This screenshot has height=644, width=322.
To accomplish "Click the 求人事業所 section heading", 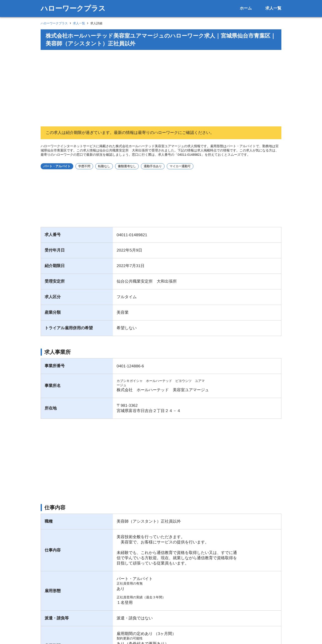I will (x=57, y=352).
